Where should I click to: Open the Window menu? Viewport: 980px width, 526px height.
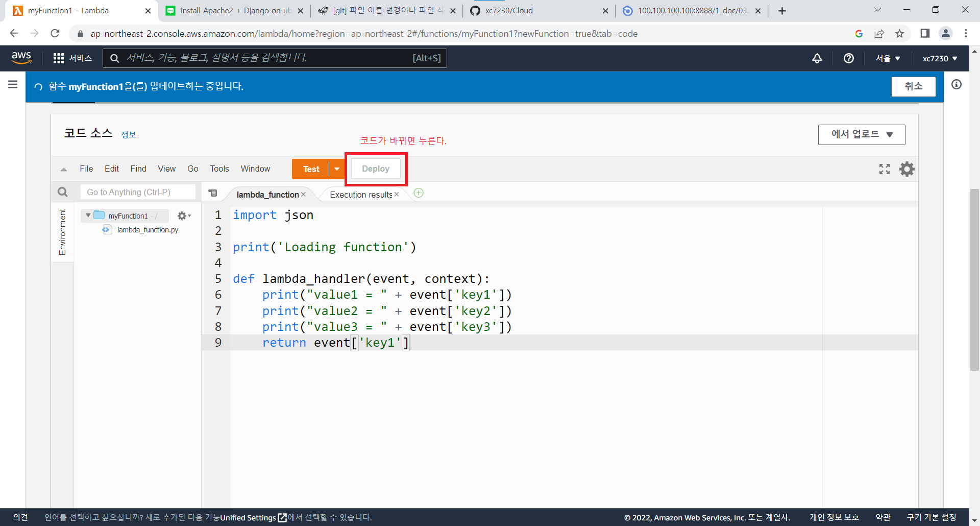(x=255, y=169)
